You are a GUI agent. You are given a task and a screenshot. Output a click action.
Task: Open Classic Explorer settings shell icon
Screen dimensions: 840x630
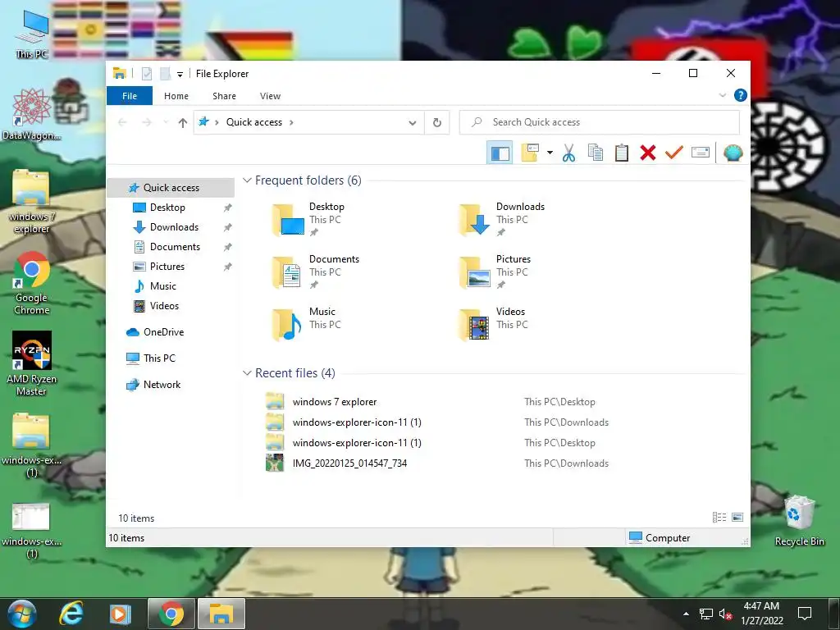tap(733, 153)
